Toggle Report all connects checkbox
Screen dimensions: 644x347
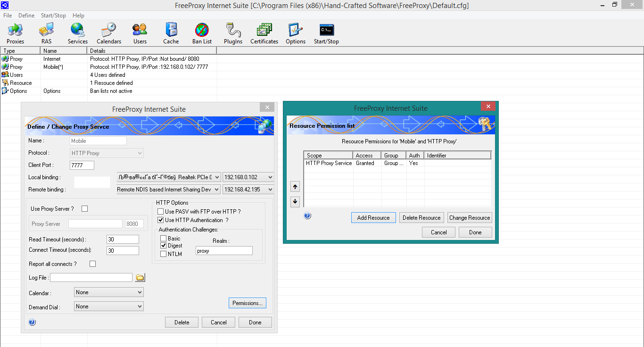coord(93,264)
